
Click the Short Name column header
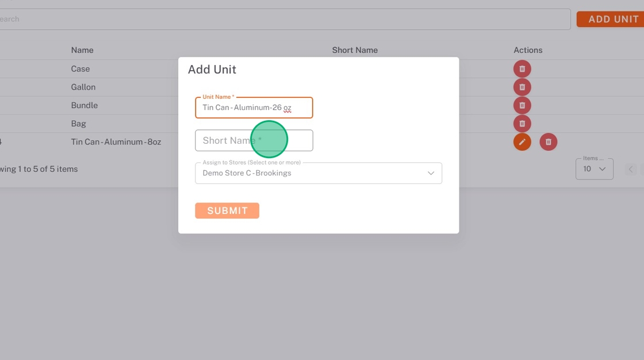coord(355,50)
